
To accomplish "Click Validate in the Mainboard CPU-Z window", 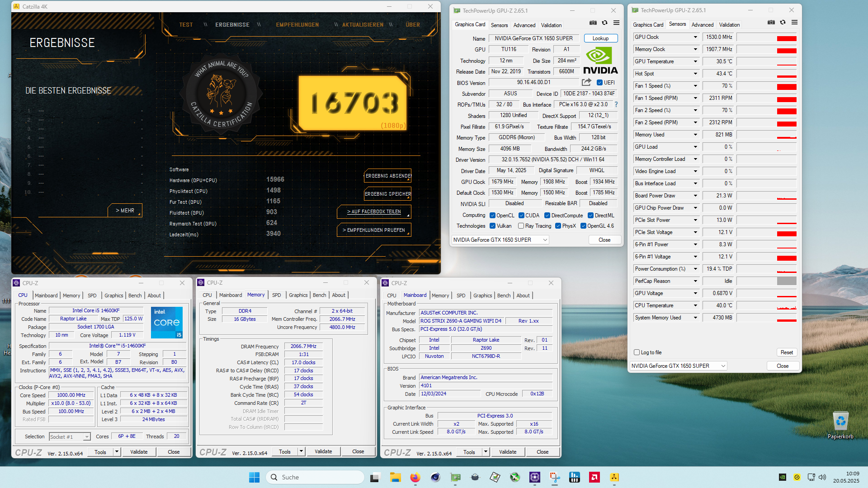I will [508, 452].
